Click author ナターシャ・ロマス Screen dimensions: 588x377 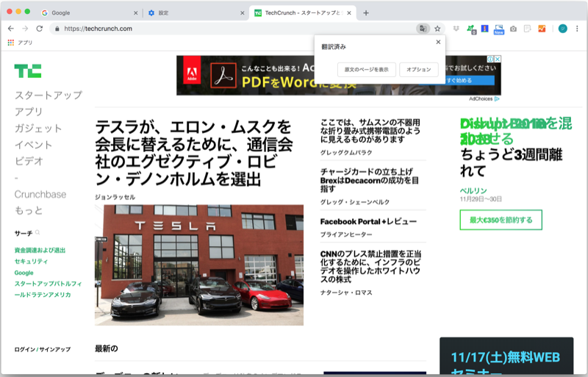346,292
